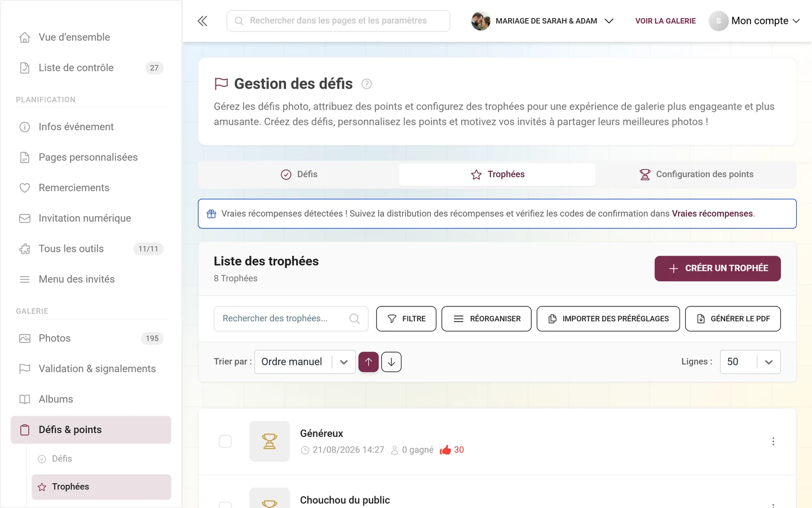This screenshot has height=508, width=812.
Task: Click the event avatar photo in header
Action: coord(481,21)
